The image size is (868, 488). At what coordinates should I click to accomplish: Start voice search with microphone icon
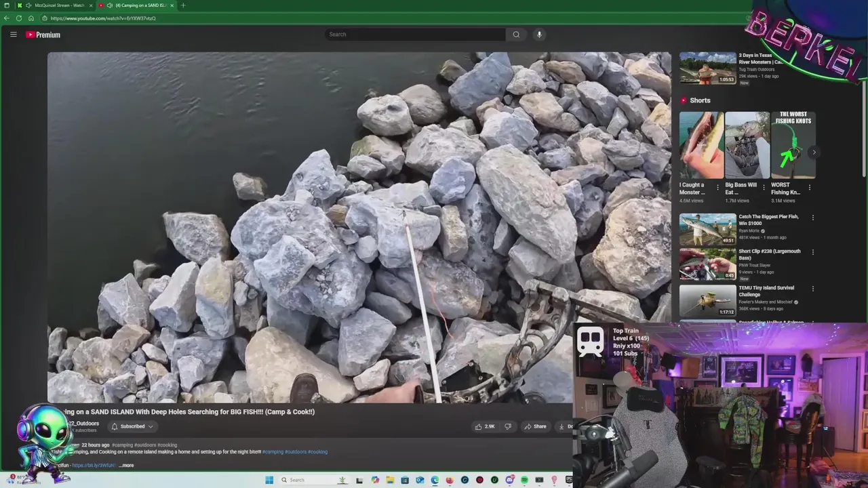point(540,35)
